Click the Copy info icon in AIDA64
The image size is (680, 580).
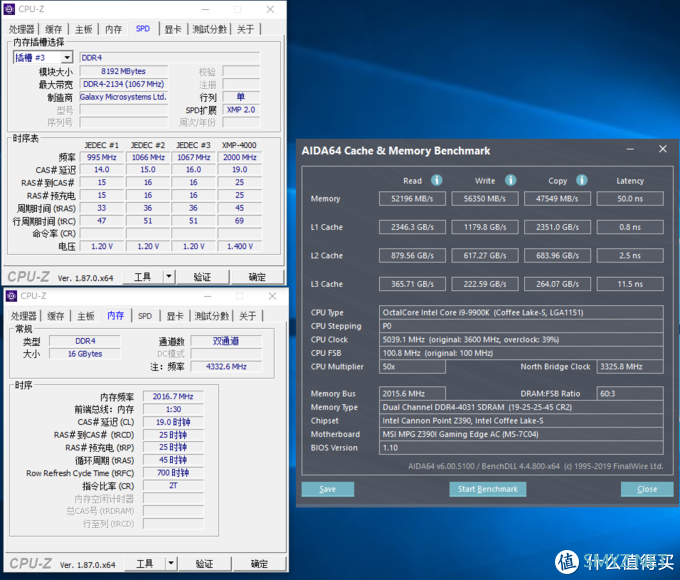pyautogui.click(x=582, y=180)
